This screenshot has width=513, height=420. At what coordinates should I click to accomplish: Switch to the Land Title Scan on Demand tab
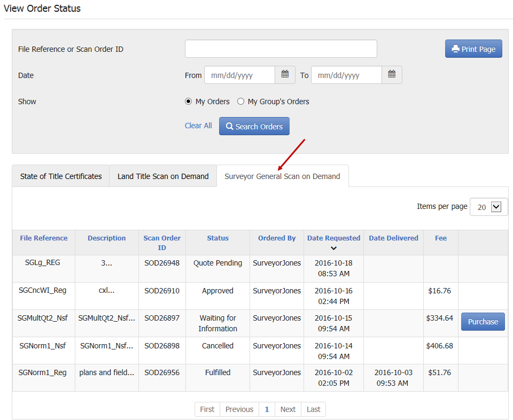click(162, 176)
